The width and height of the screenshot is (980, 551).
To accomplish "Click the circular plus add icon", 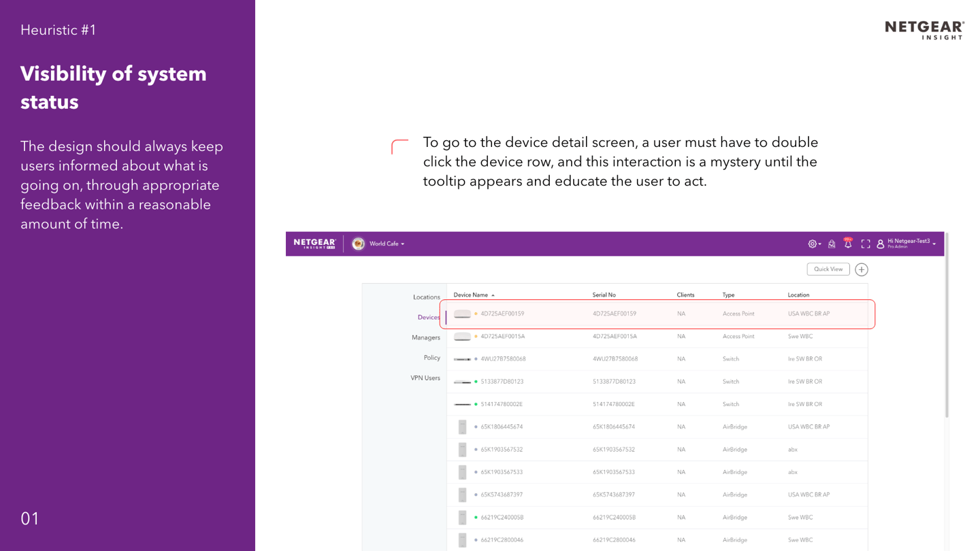I will 862,269.
